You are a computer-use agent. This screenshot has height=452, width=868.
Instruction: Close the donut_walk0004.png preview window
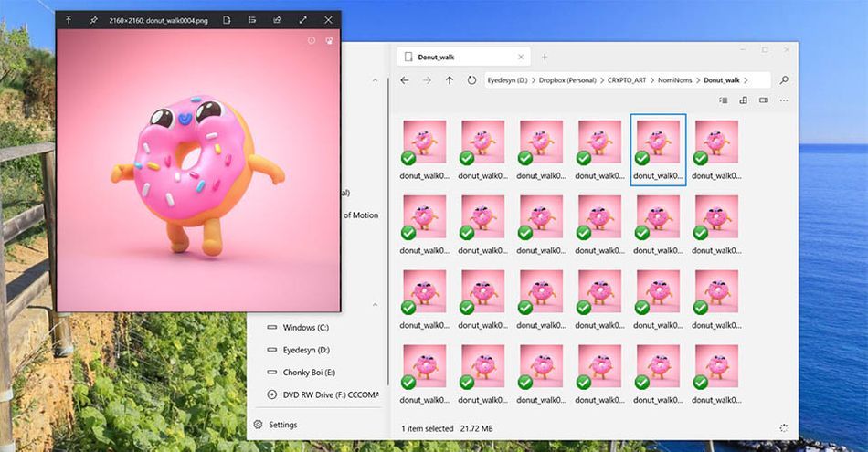point(328,20)
